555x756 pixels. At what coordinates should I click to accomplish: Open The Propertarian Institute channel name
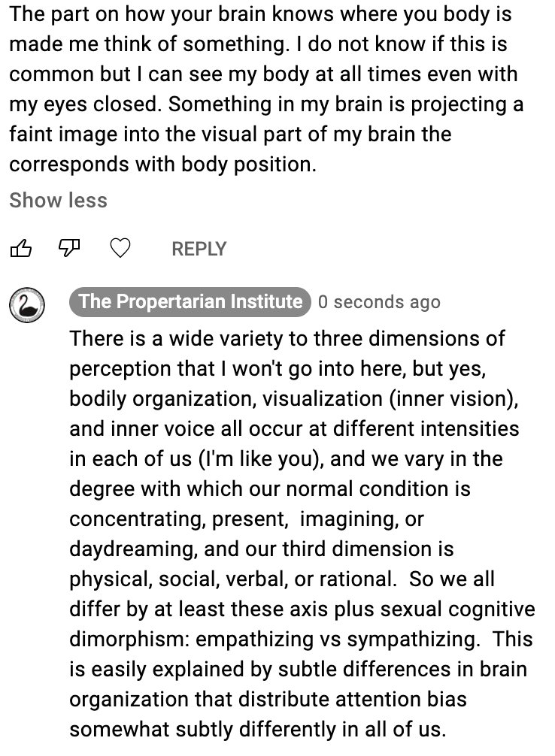(x=190, y=302)
